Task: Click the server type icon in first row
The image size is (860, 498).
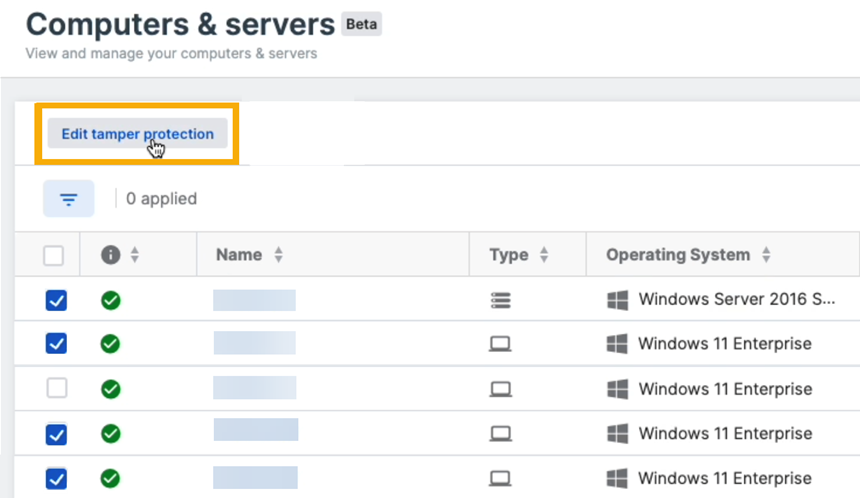Action: [500, 300]
